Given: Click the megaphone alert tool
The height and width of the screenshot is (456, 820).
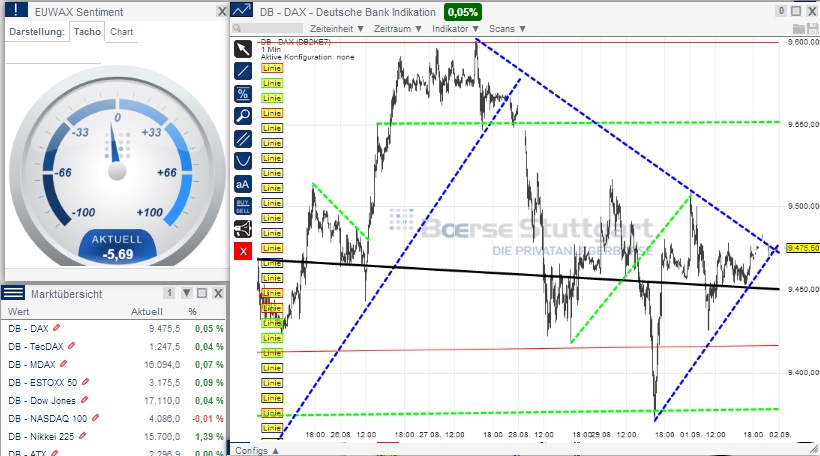Looking at the screenshot, I should click(x=243, y=229).
